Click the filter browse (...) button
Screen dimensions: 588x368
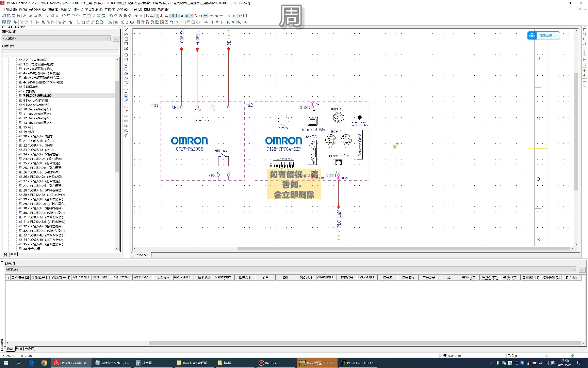[116, 39]
